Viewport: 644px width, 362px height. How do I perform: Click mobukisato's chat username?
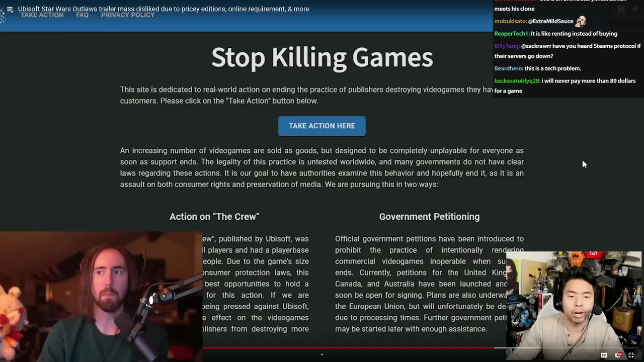tap(510, 21)
